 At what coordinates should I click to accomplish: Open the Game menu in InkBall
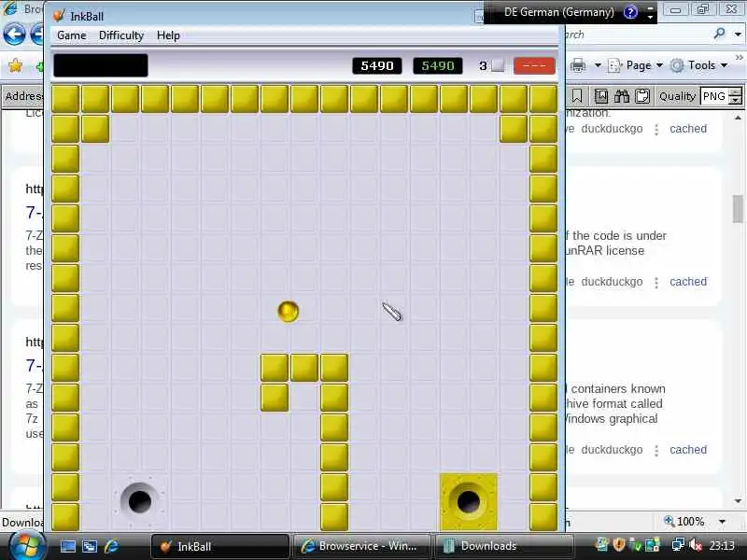click(x=72, y=35)
